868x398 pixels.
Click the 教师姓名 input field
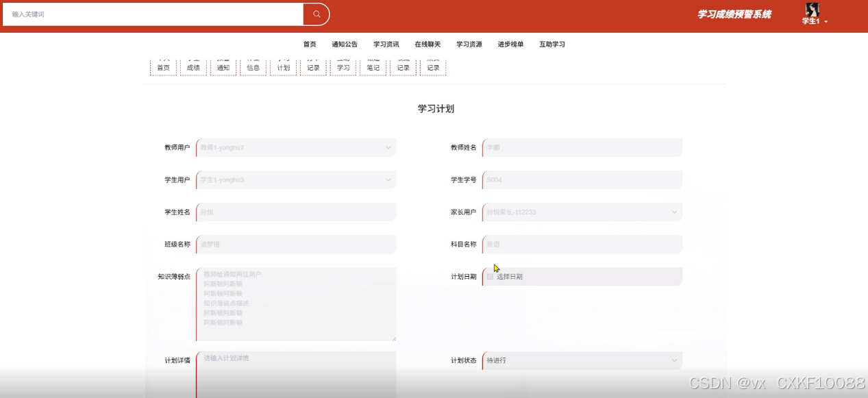(582, 147)
